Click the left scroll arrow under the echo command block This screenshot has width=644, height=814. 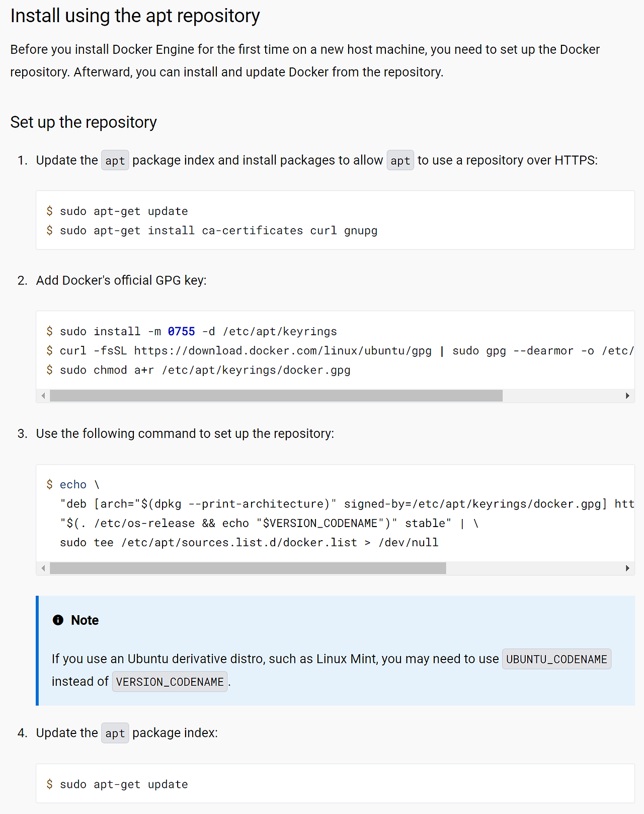[43, 568]
